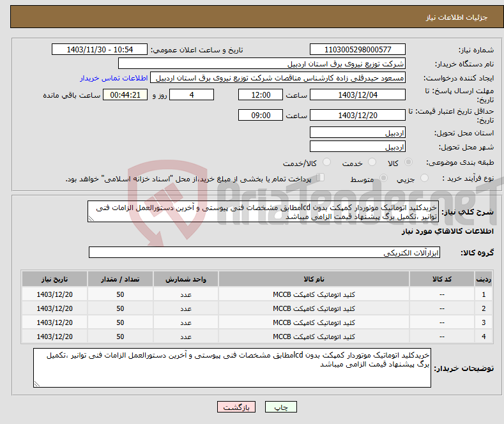Click the request creator name field
The height and width of the screenshot is (424, 504).
pyautogui.click(x=278, y=78)
